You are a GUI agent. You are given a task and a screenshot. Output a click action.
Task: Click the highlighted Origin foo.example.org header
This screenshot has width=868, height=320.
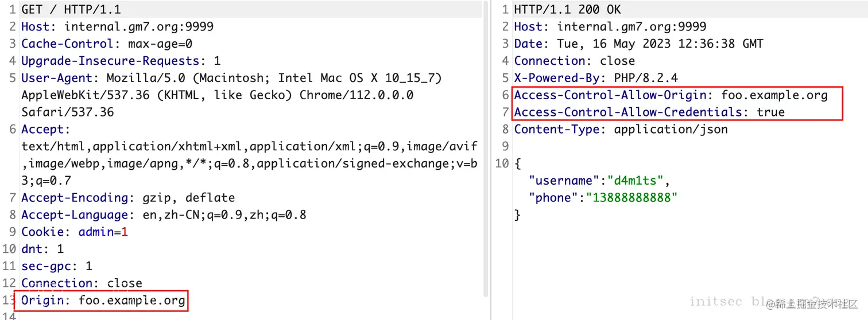click(103, 301)
